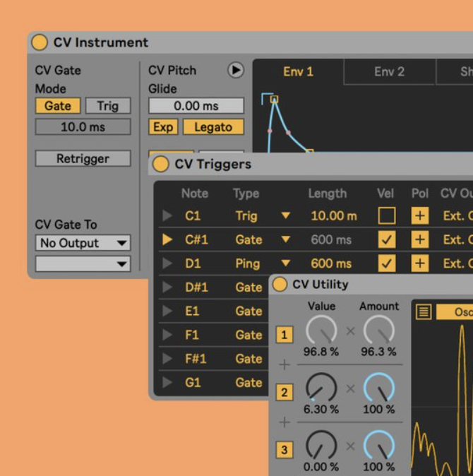Image resolution: width=473 pixels, height=476 pixels.
Task: Enable the Vel checkbox for C1
Action: [x=387, y=216]
